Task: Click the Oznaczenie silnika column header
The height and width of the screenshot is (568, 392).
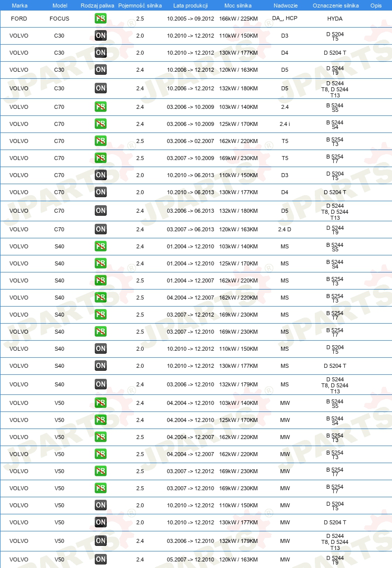Action: coord(336,6)
